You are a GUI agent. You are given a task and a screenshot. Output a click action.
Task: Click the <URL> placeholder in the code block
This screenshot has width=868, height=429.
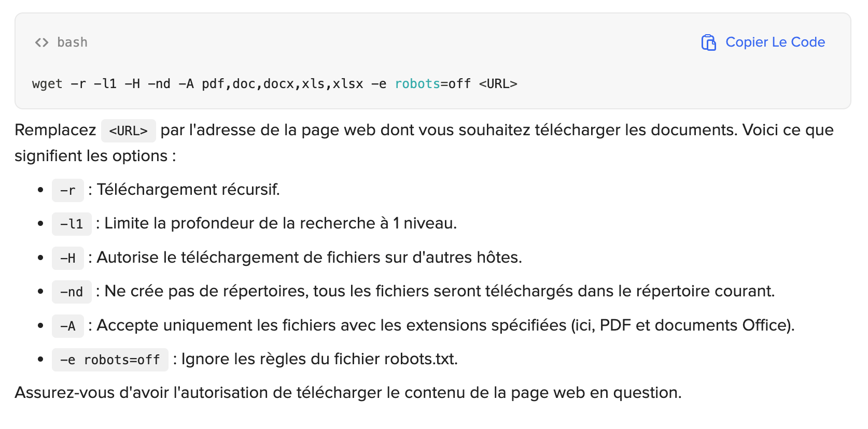click(498, 84)
